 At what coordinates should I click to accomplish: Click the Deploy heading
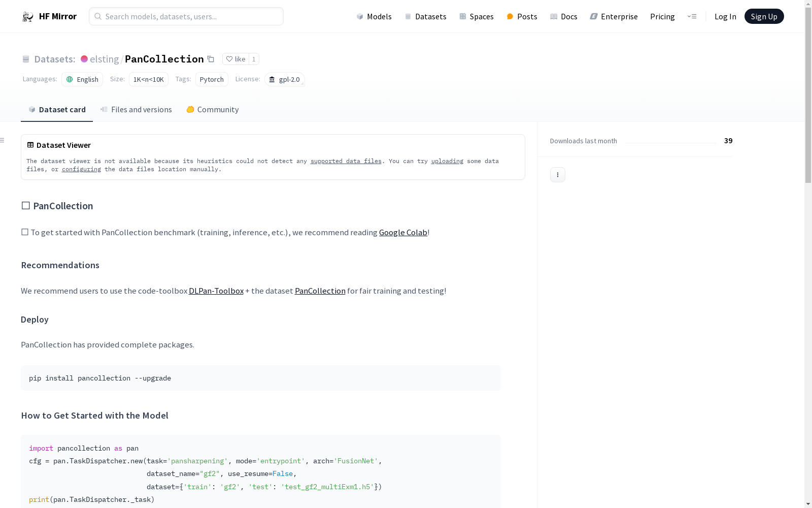tap(35, 320)
